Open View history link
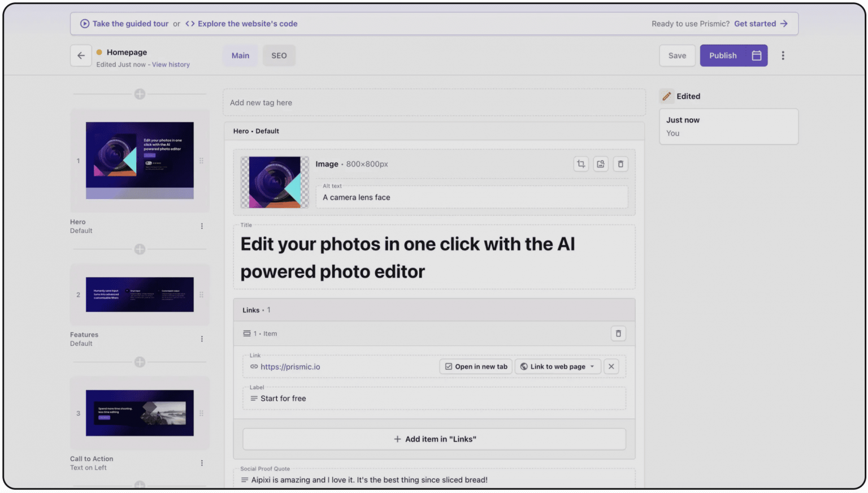 click(171, 64)
